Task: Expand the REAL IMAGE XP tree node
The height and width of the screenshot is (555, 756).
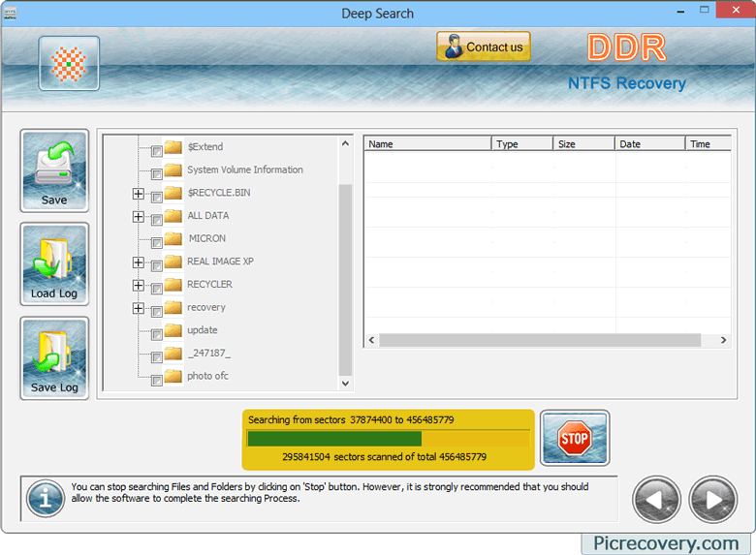Action: [138, 262]
